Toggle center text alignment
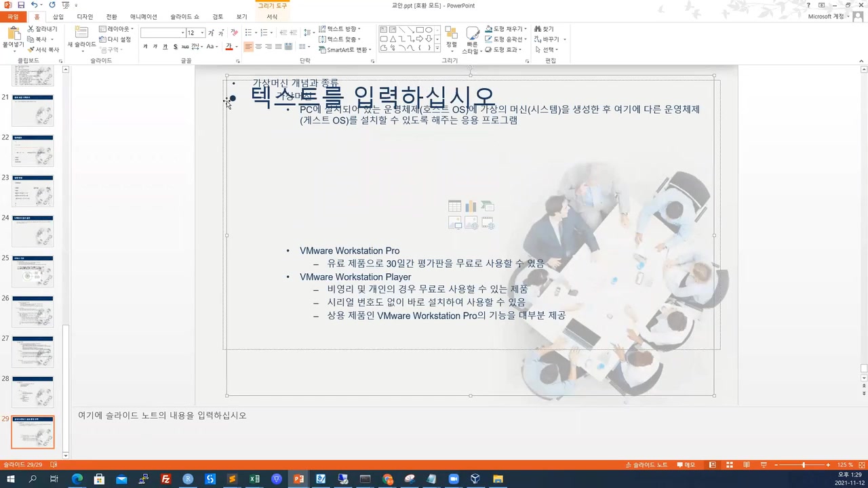This screenshot has width=868, height=488. [x=258, y=45]
